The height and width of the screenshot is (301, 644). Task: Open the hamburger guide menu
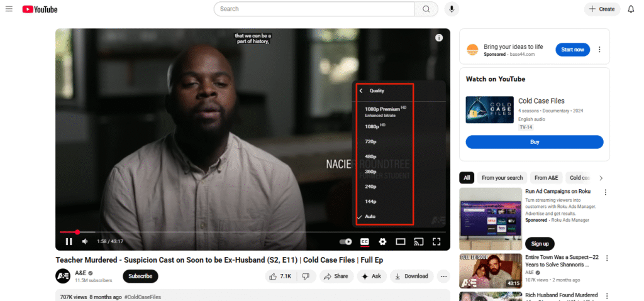pyautogui.click(x=9, y=9)
